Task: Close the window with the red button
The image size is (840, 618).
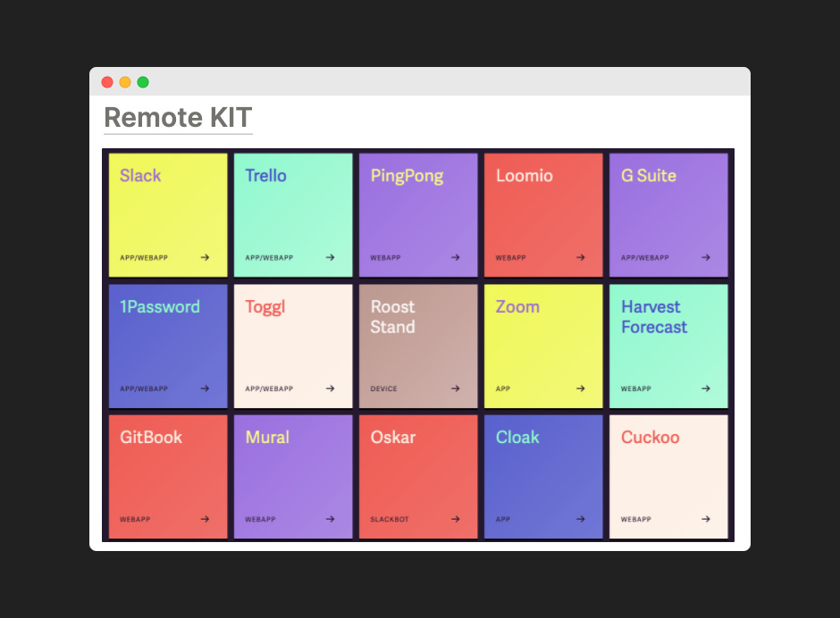Action: (x=107, y=82)
